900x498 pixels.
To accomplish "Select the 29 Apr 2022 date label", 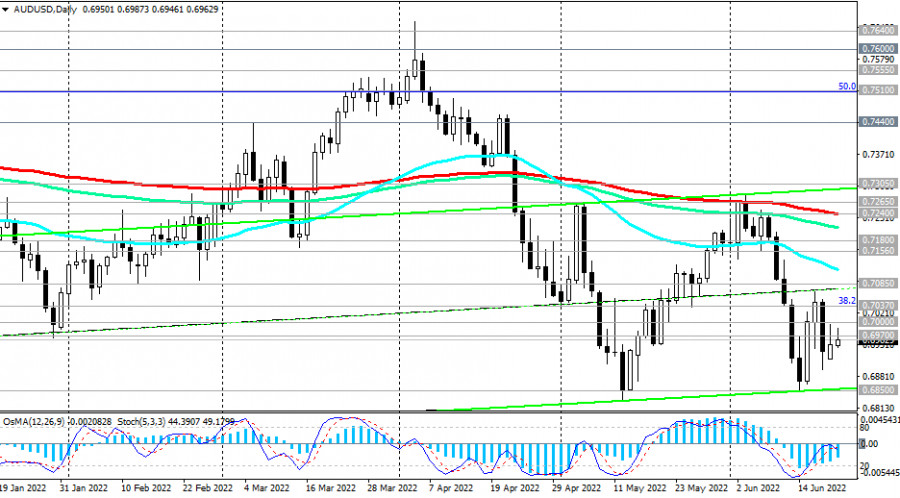I will [577, 488].
